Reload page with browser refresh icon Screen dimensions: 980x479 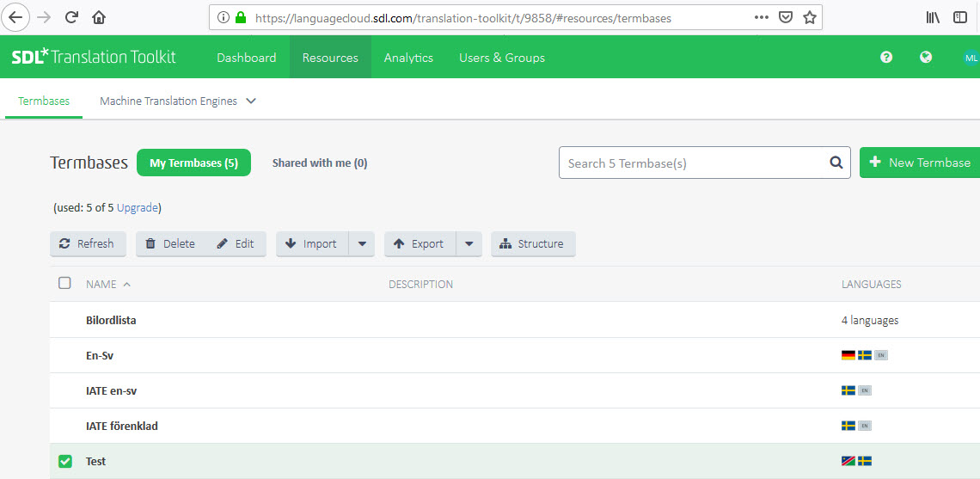tap(71, 17)
